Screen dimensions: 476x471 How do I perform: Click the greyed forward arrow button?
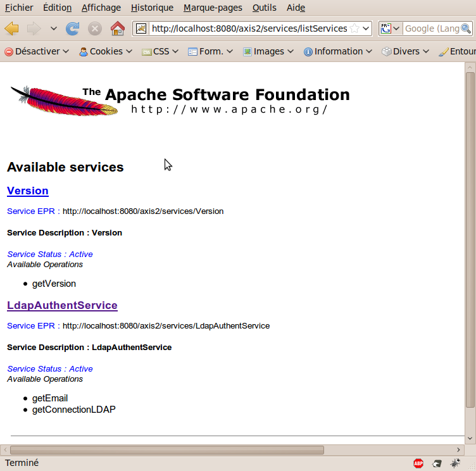[34, 29]
